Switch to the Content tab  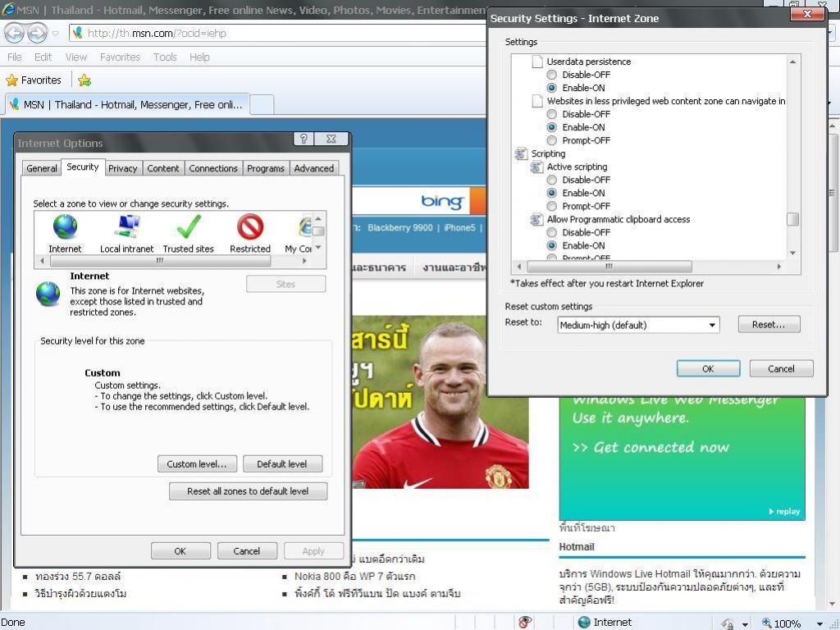coord(163,168)
